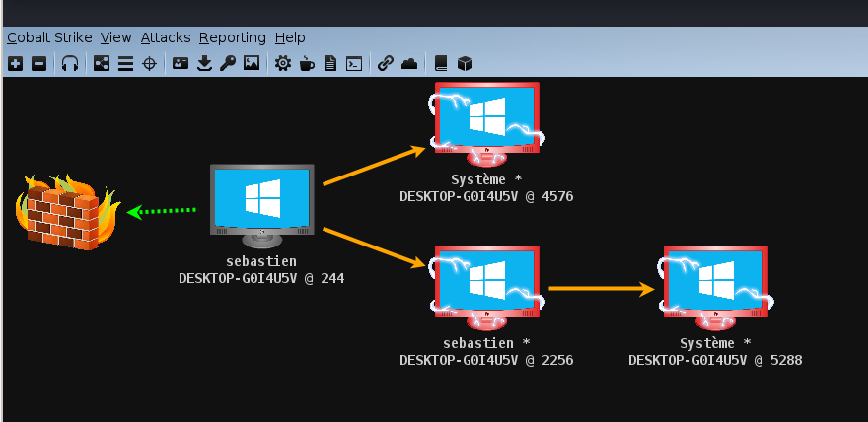Click the chain link icon
This screenshot has width=868, height=422.
[x=386, y=64]
